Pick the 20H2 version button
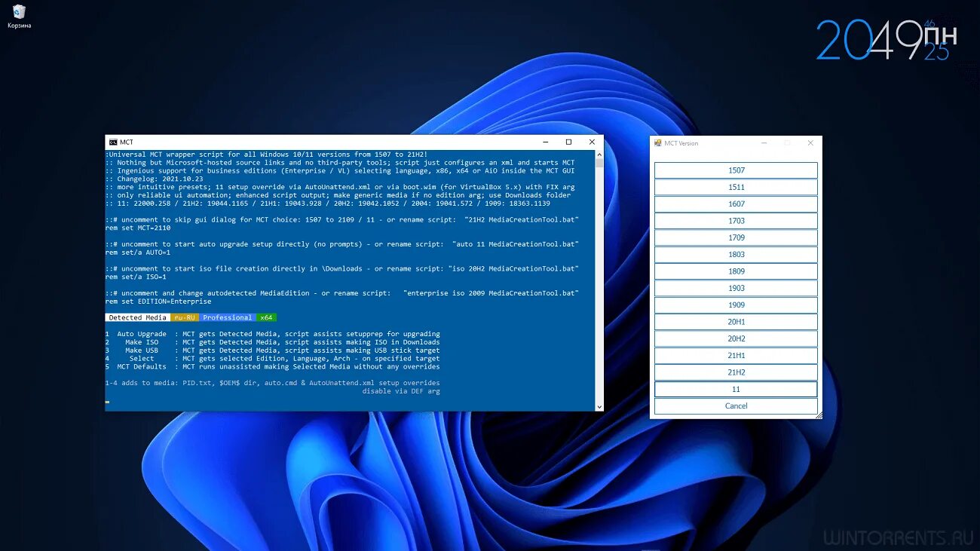This screenshot has height=551, width=980. pyautogui.click(x=736, y=338)
